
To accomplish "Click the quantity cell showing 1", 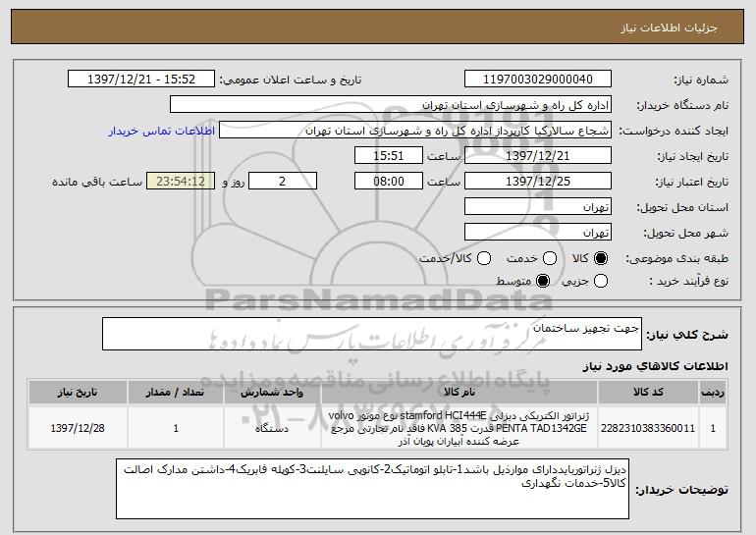I will point(176,428).
